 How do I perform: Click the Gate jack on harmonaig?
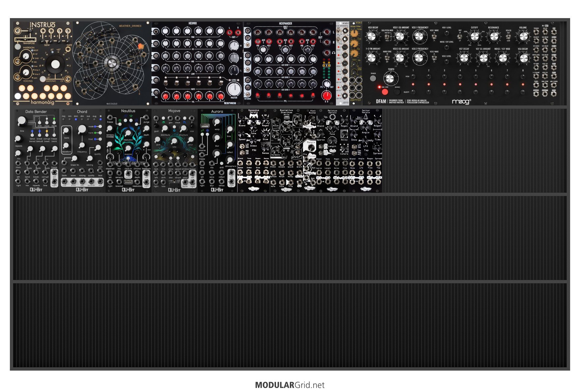(68, 49)
